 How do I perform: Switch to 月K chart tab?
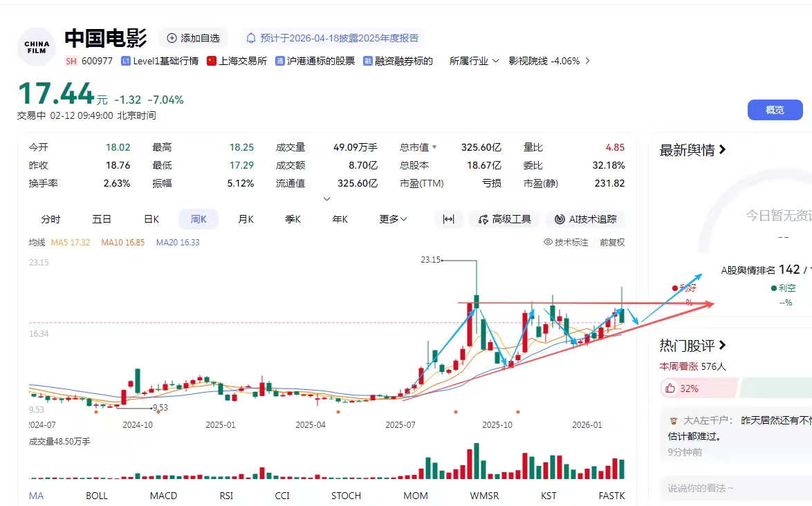tap(246, 219)
